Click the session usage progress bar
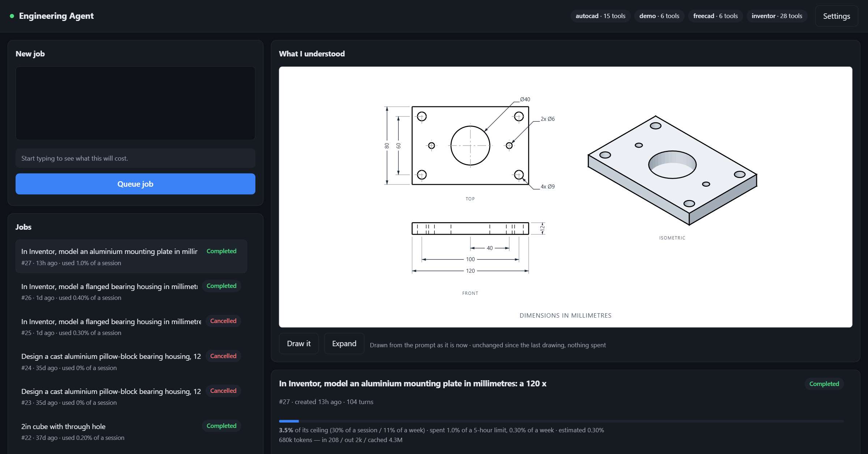 [561, 421]
